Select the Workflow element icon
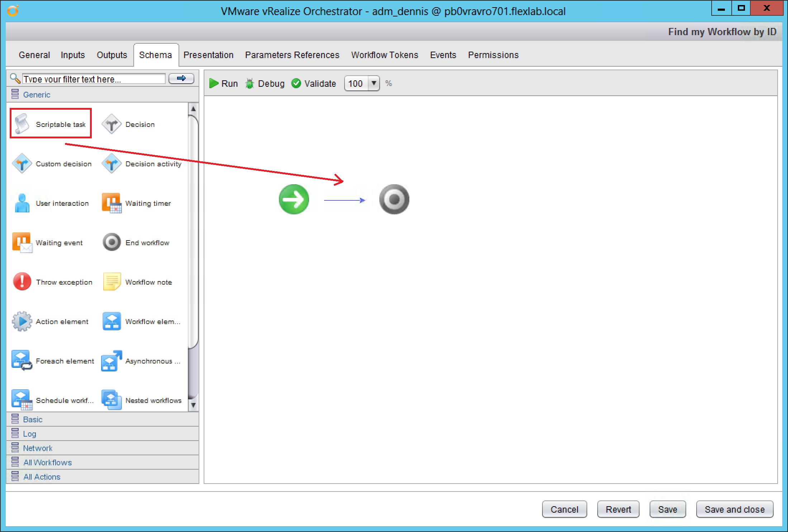788x532 pixels. [111, 322]
